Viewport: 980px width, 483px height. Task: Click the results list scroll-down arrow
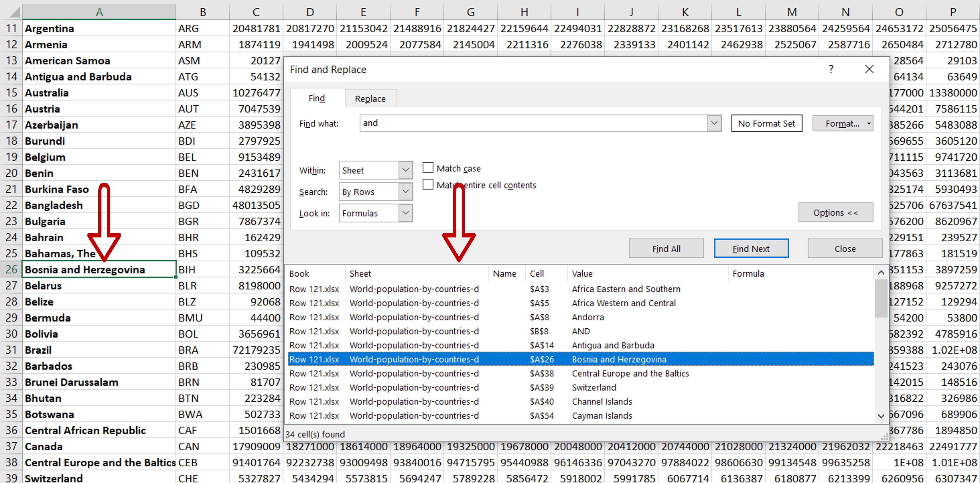pos(881,416)
